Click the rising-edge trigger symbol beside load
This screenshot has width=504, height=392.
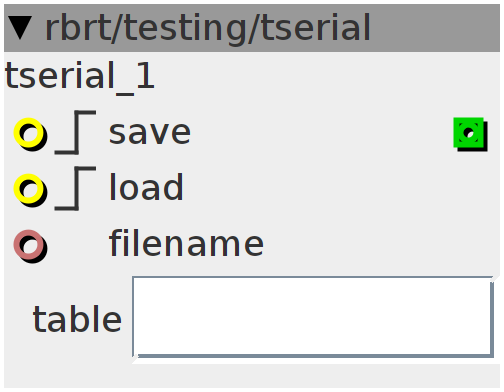pyautogui.click(x=76, y=188)
